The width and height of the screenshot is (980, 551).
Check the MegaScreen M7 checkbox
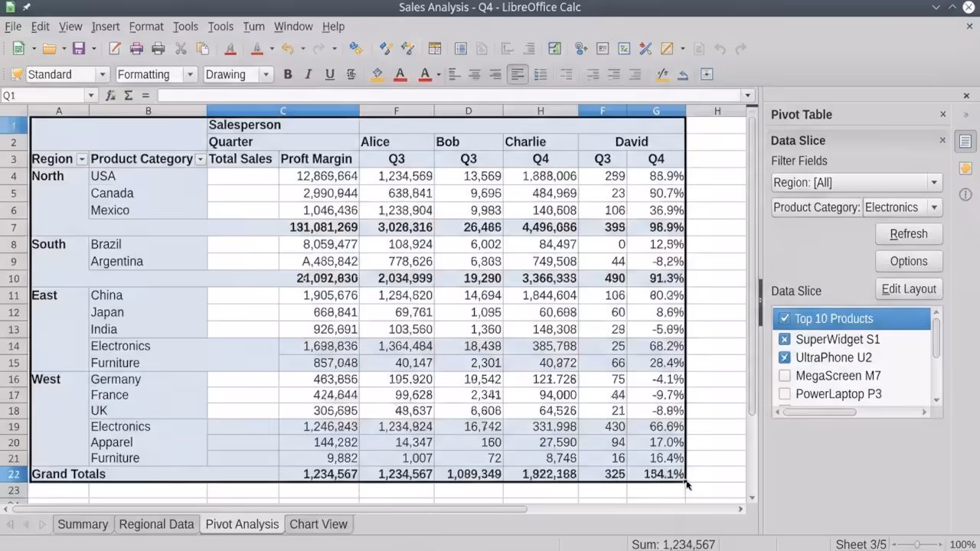(785, 376)
